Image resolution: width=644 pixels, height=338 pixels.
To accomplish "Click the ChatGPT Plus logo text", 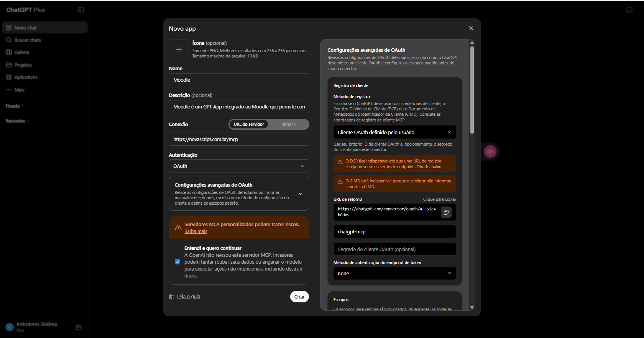I will pyautogui.click(x=26, y=10).
